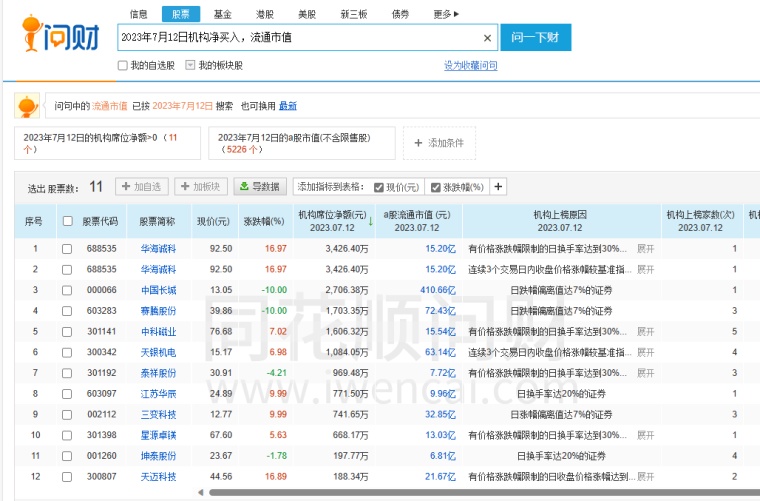Select the 机构席位净额>0 condition box
The width and height of the screenshot is (760, 501).
[108, 143]
